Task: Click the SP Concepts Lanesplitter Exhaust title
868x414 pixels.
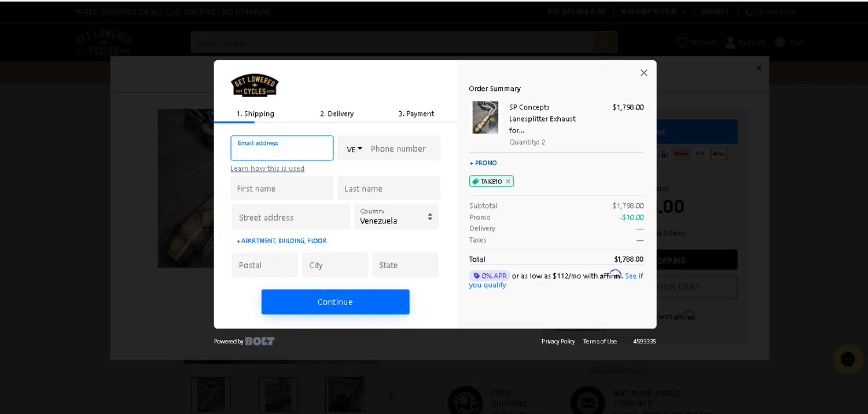Action: [x=542, y=119]
